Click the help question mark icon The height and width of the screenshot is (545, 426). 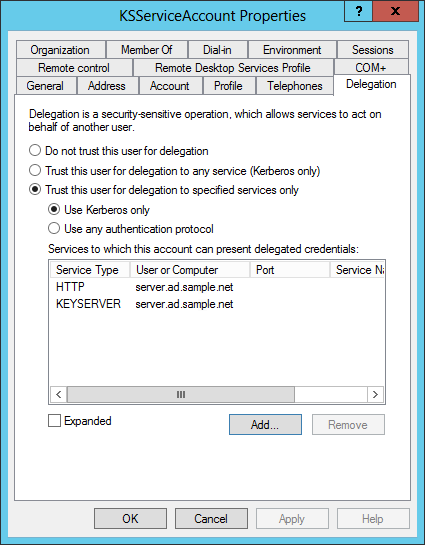coord(358,11)
